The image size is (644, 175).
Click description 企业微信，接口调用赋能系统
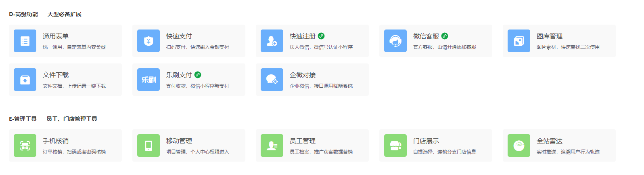(x=321, y=86)
